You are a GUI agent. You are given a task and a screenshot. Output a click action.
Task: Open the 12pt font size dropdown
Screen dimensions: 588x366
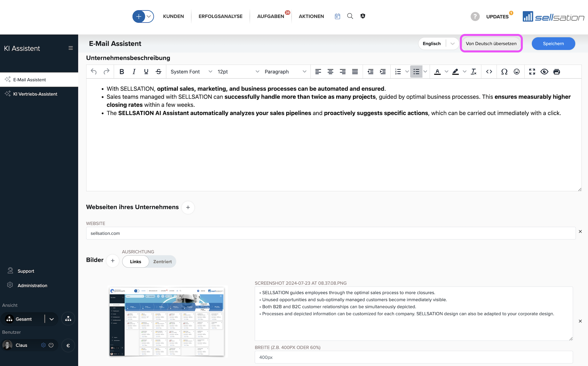click(238, 72)
